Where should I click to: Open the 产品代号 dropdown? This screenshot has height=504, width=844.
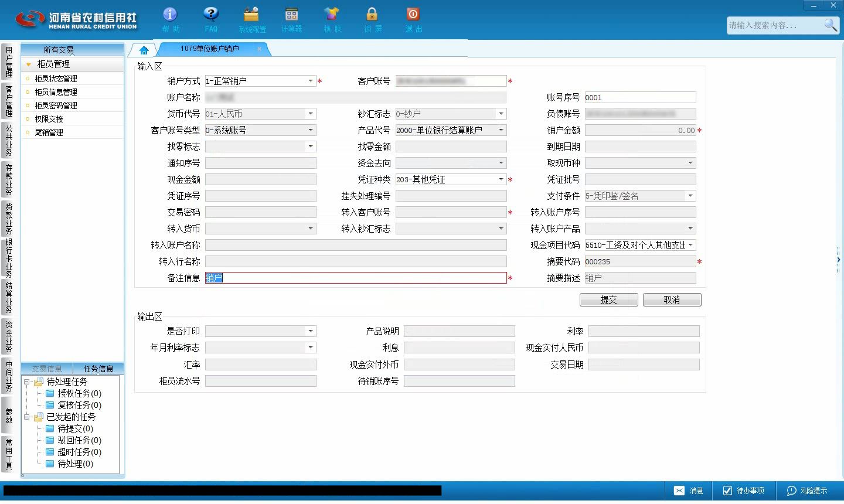click(x=501, y=130)
